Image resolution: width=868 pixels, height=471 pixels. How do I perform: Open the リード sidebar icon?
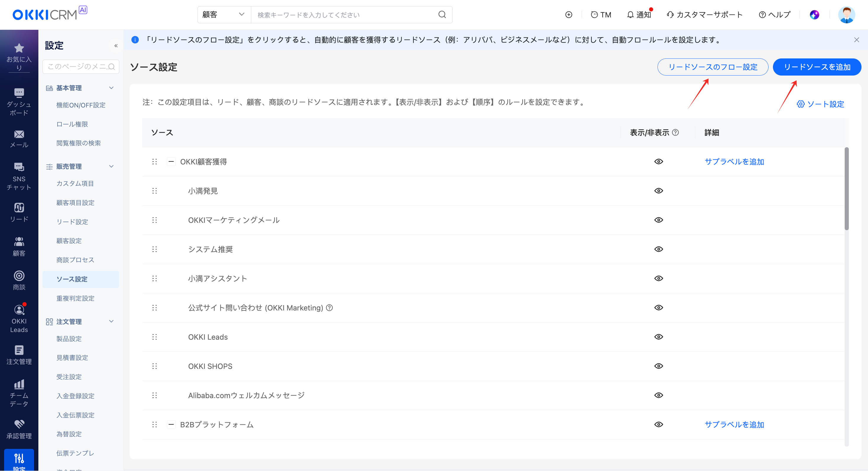(x=19, y=207)
